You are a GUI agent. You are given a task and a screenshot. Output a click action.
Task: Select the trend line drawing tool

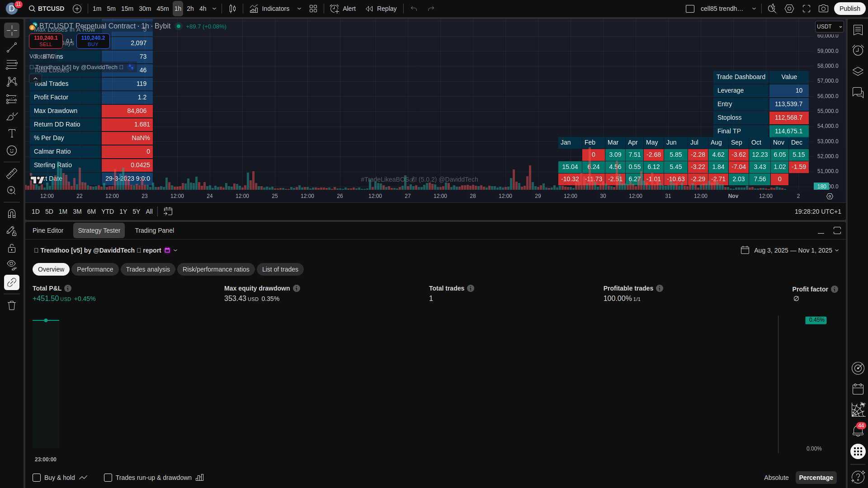[x=12, y=47]
